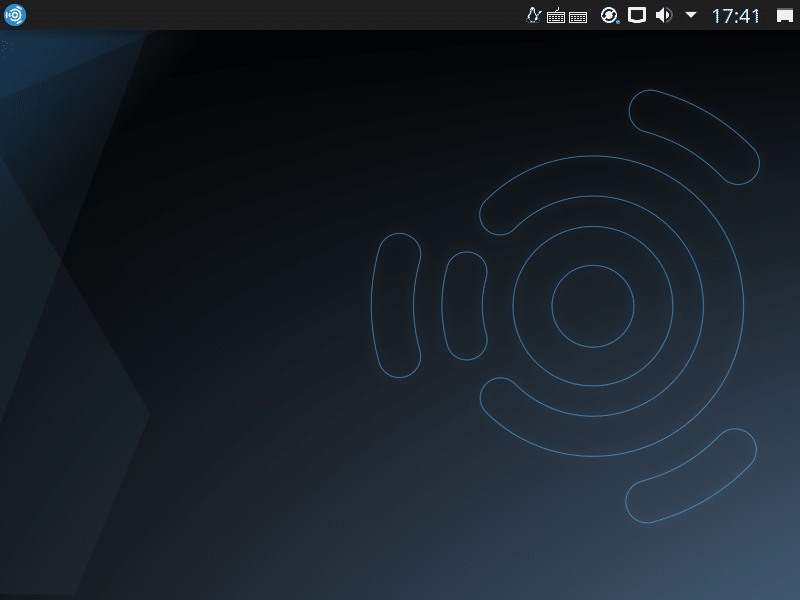Click the second keyboard tray icon
The image size is (800, 600).
[x=578, y=18]
